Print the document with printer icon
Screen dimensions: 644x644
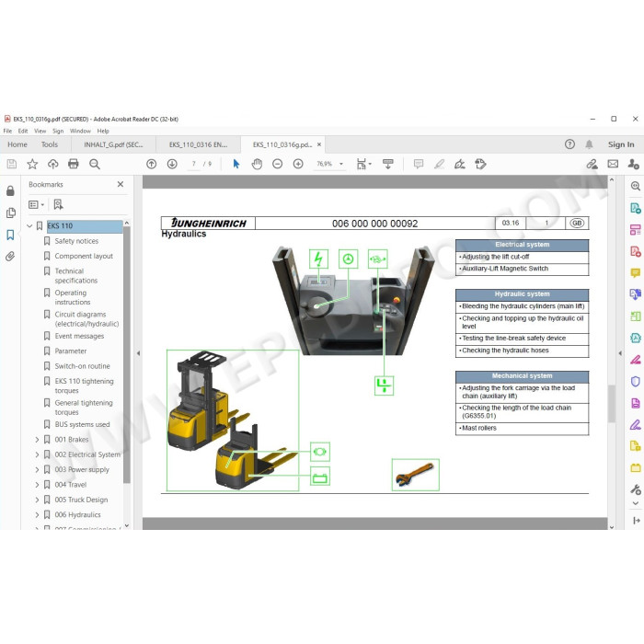tap(74, 165)
